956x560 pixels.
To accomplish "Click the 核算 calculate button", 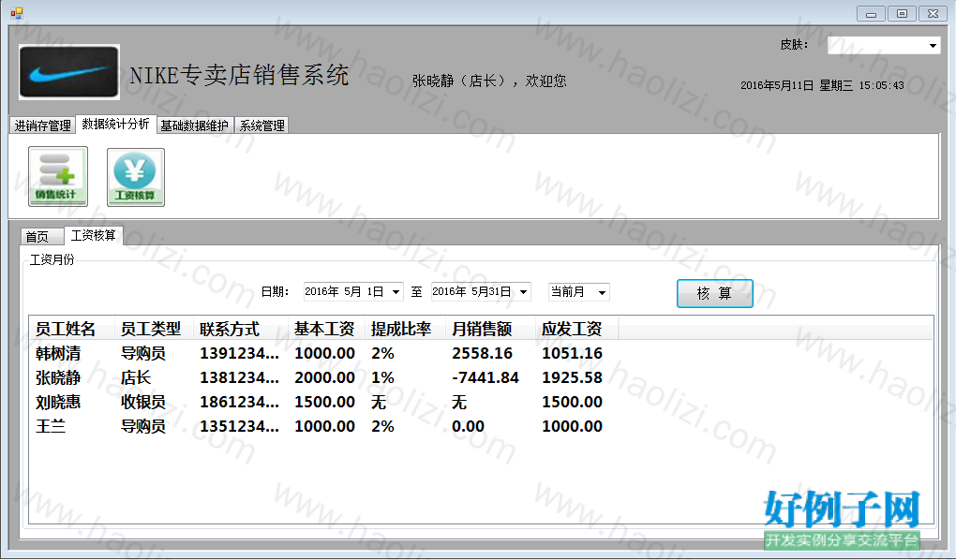I will coord(714,293).
